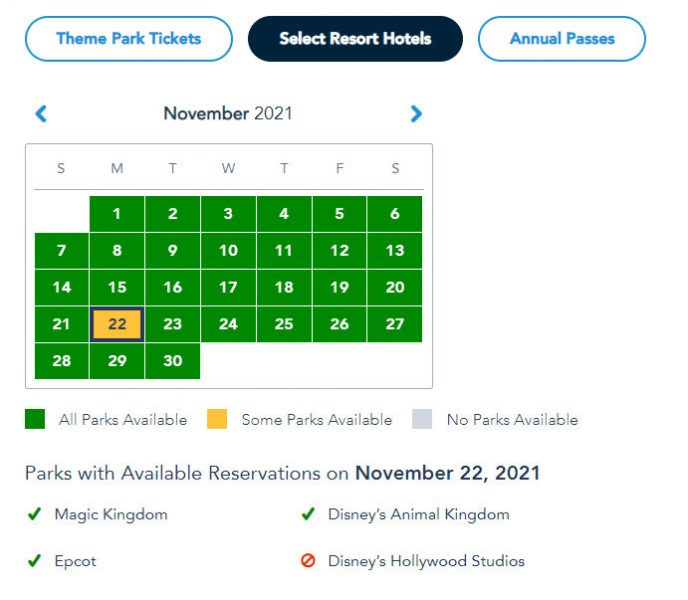Click unavailable icon beside Hollywood Studios
688x600 pixels.
pos(308,562)
